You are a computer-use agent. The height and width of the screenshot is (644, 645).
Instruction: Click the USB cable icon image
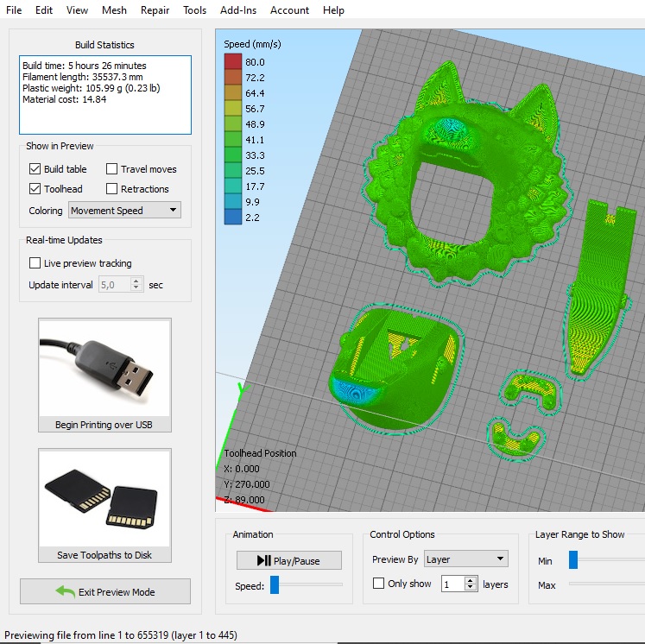(104, 368)
